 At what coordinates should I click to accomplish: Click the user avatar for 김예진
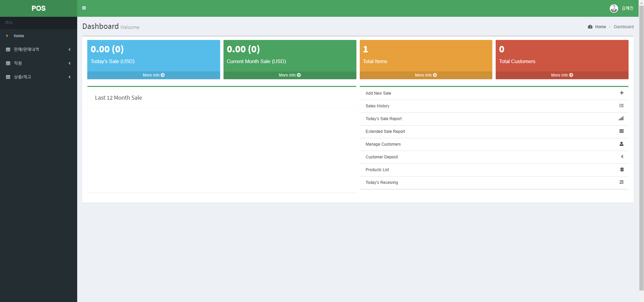tap(614, 8)
